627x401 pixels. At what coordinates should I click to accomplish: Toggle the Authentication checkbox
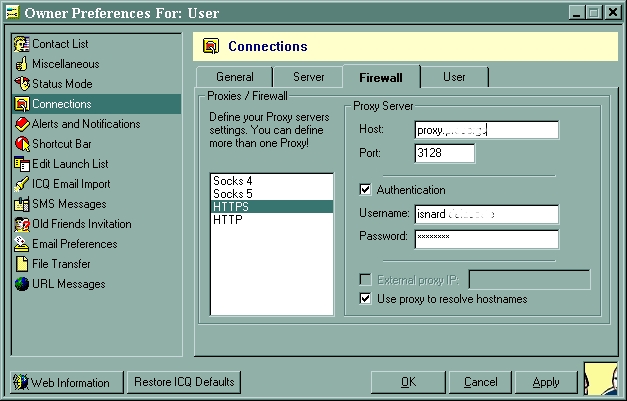365,189
